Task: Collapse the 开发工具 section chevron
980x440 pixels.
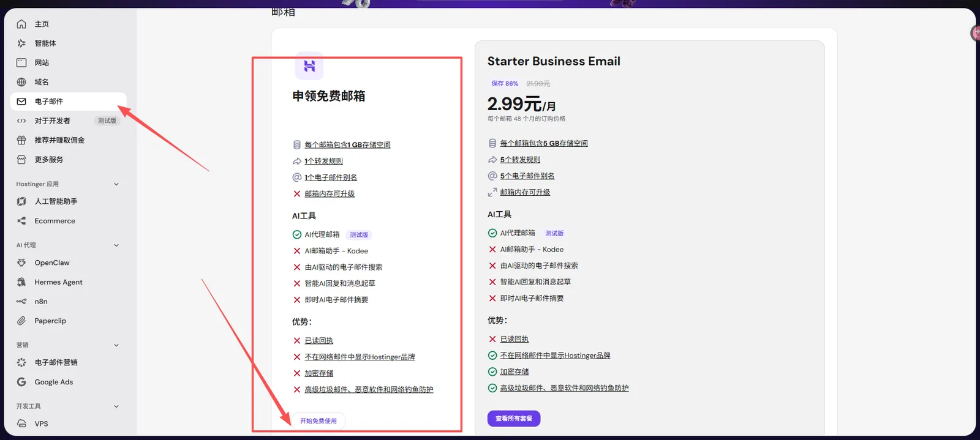Action: (x=116, y=406)
